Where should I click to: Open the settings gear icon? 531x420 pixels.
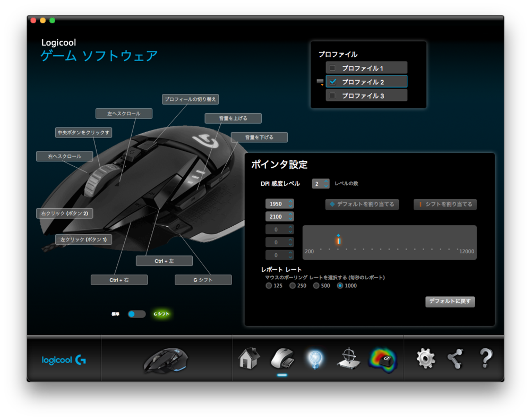point(426,358)
